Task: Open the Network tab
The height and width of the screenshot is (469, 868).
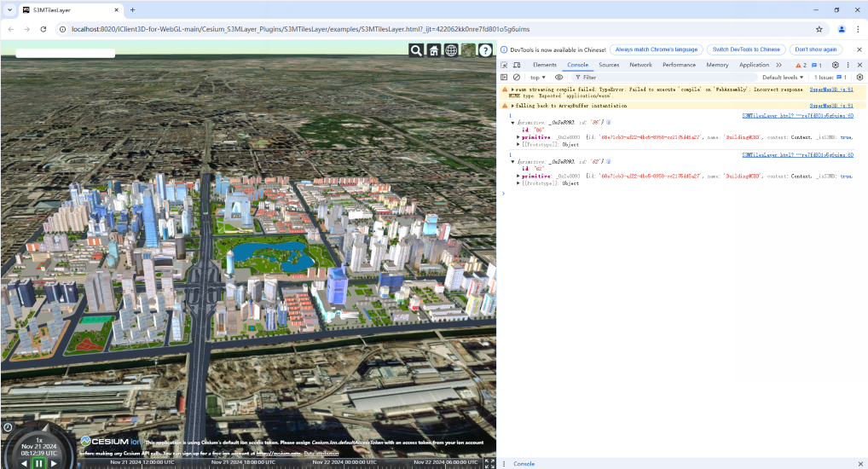Action: click(640, 65)
